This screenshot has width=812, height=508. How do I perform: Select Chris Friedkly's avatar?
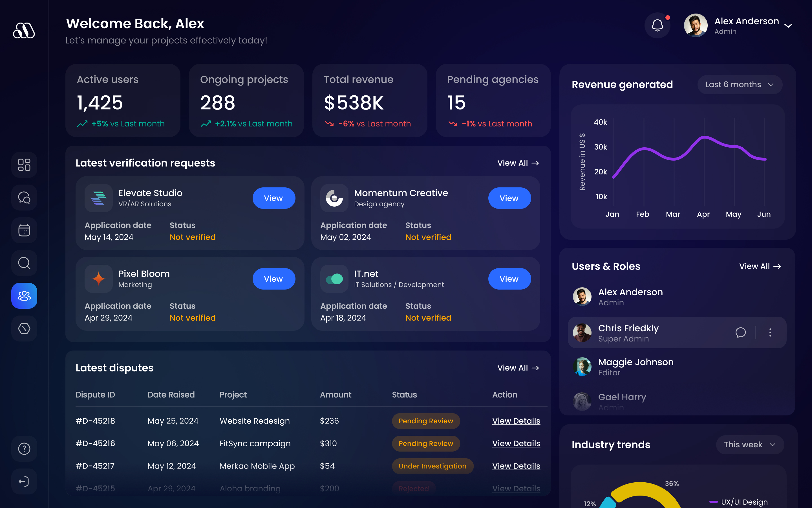582,333
